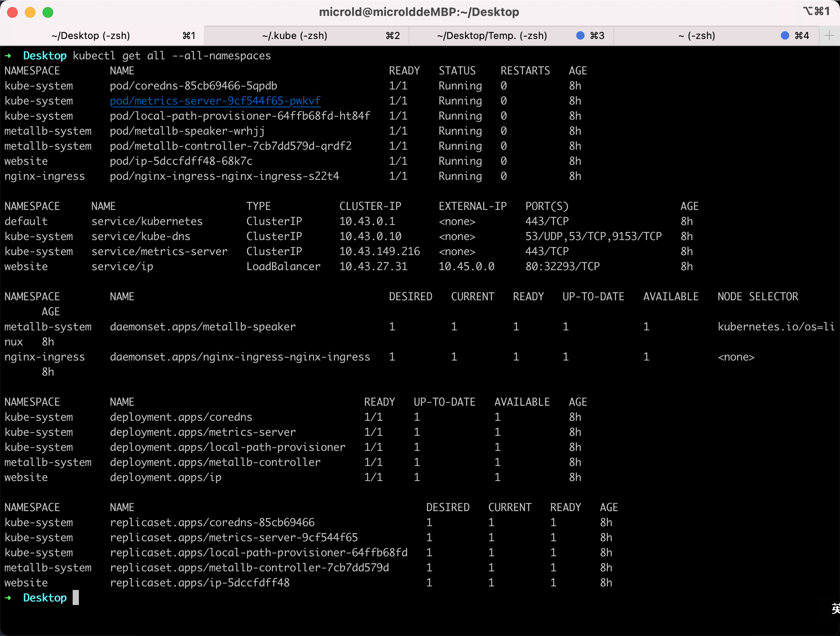
Task: Click the window title microld@microlddeMBP
Action: [x=419, y=12]
